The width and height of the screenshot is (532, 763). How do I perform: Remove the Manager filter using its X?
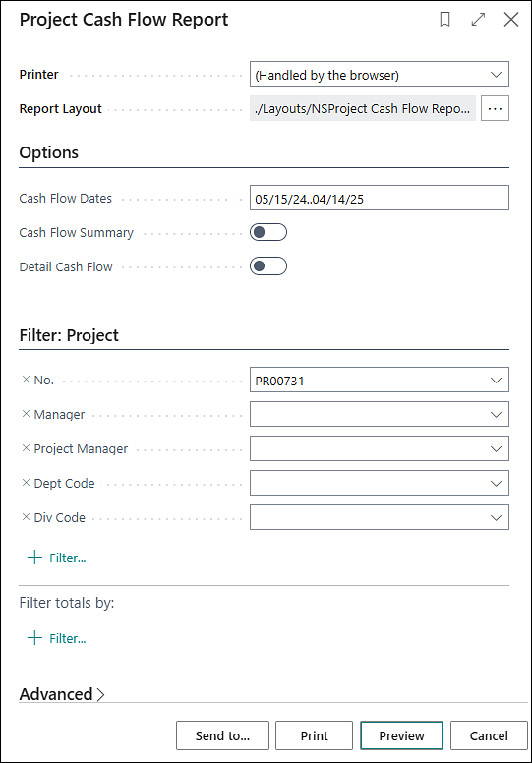coord(26,414)
